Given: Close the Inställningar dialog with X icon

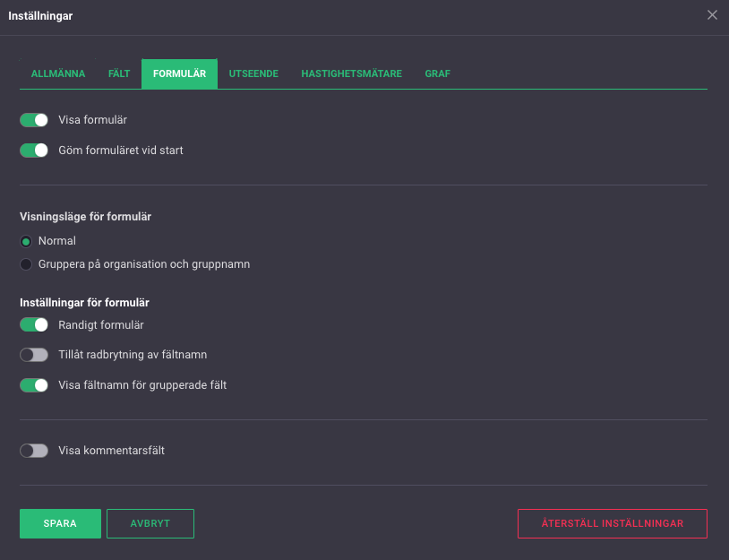Looking at the screenshot, I should point(712,15).
